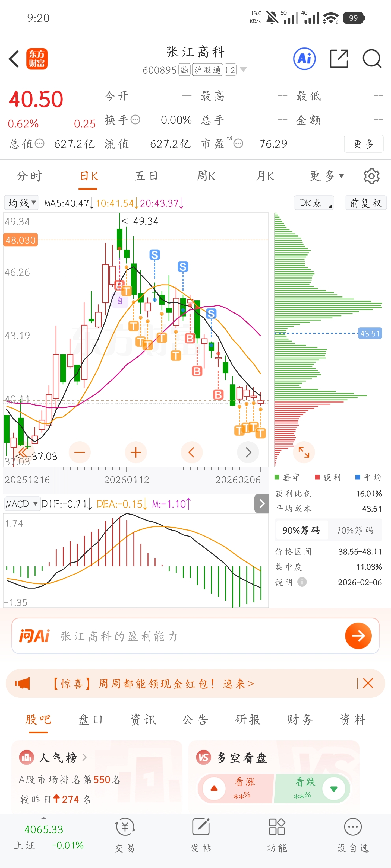Zoom in chart with plus button
This screenshot has height=868, width=391.
click(x=135, y=452)
